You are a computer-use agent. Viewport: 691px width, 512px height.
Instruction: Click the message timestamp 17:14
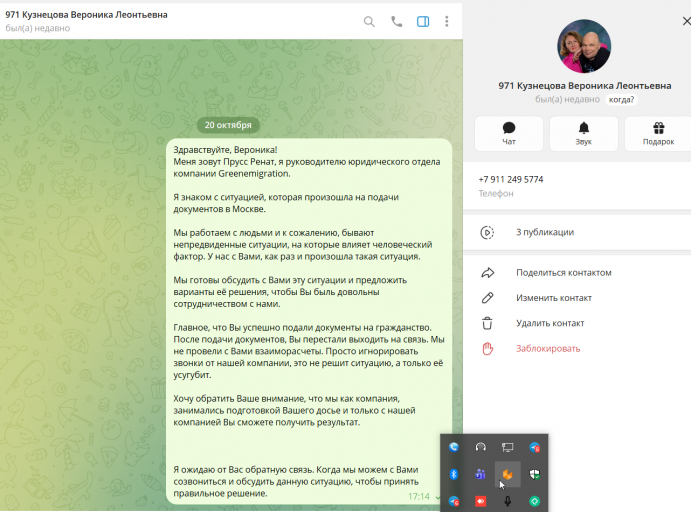418,497
